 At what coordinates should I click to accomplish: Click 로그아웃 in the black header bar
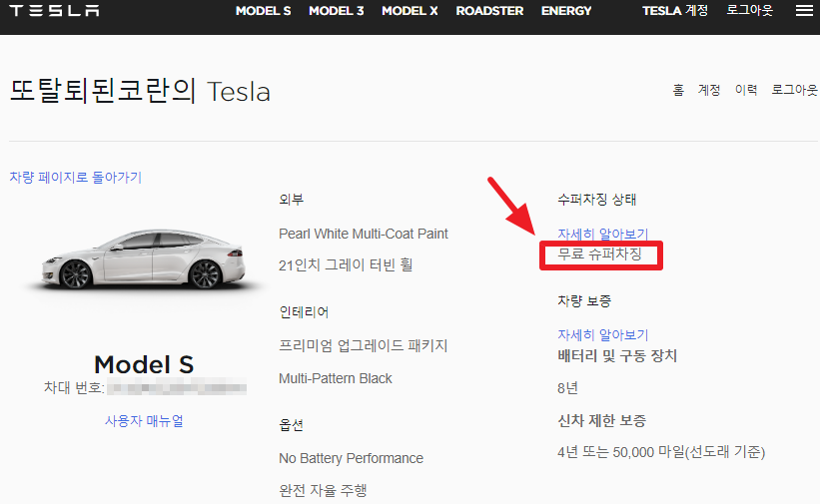(x=749, y=10)
